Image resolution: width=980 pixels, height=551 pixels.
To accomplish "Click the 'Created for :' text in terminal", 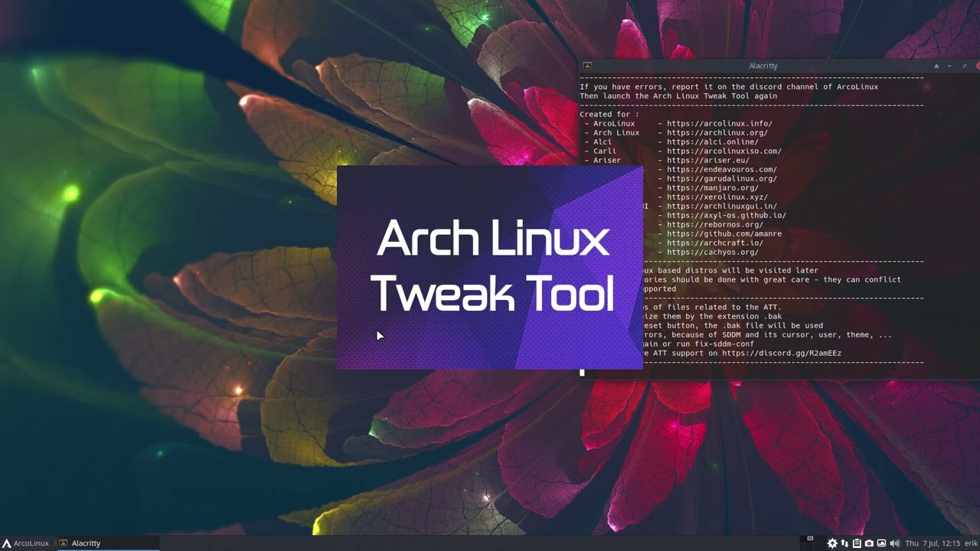I will [x=609, y=115].
